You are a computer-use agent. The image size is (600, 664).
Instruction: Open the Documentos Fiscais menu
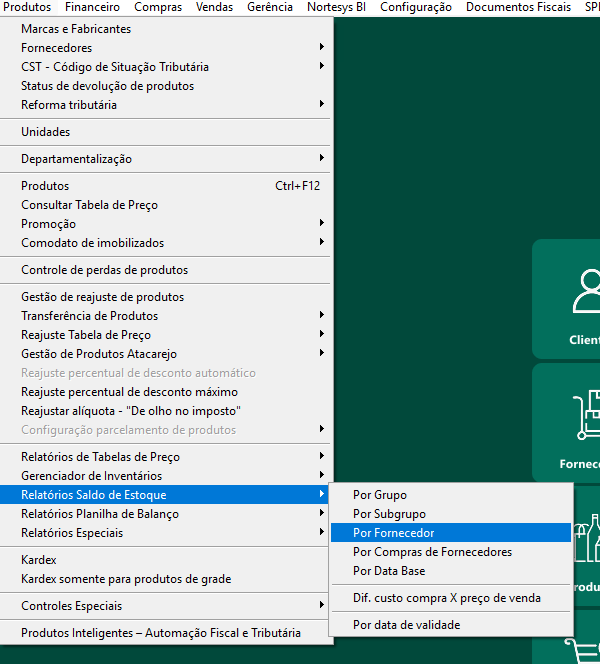pyautogui.click(x=518, y=7)
